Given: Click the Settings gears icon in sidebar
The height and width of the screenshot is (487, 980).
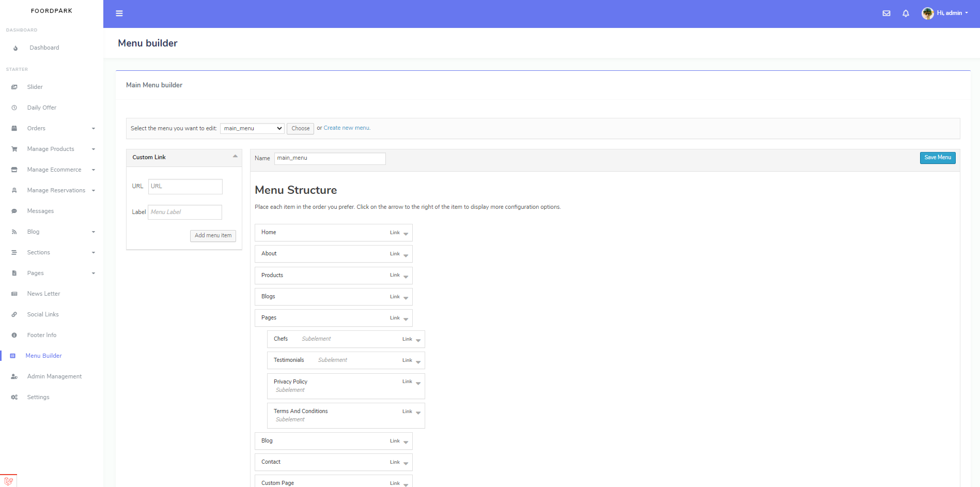Looking at the screenshot, I should click(14, 397).
